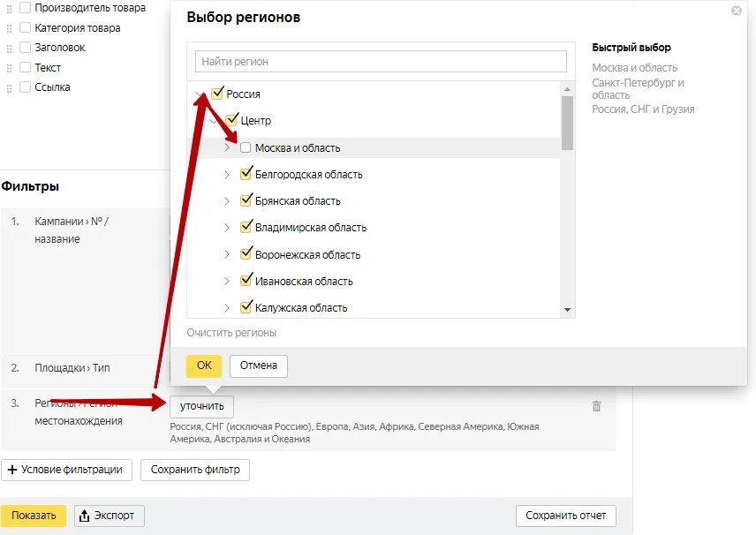Screen dimensions: 756x535
Task: Uncheck the Россия checkbox
Action: coord(217,94)
